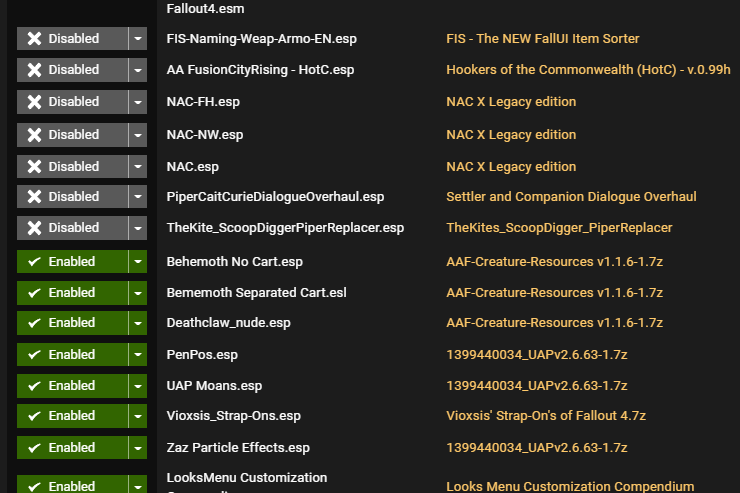Select PenPos.esp plugin name
The image size is (740, 493).
pyautogui.click(x=202, y=355)
